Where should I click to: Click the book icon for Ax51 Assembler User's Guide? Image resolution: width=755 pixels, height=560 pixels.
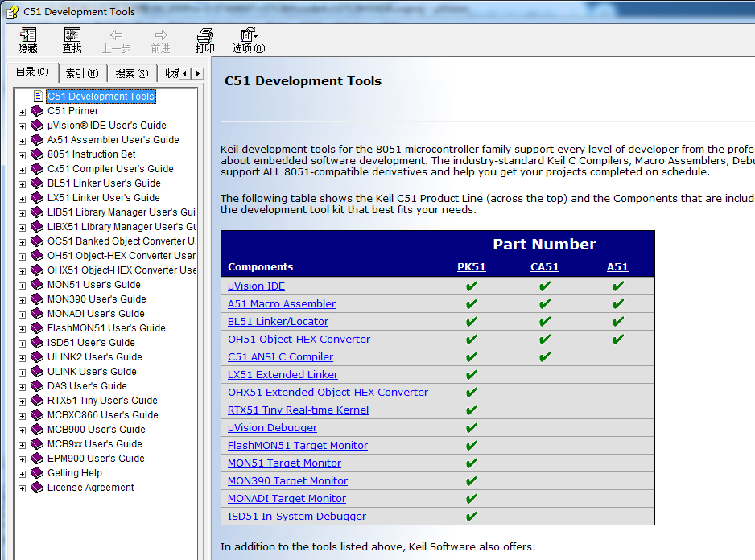37,140
